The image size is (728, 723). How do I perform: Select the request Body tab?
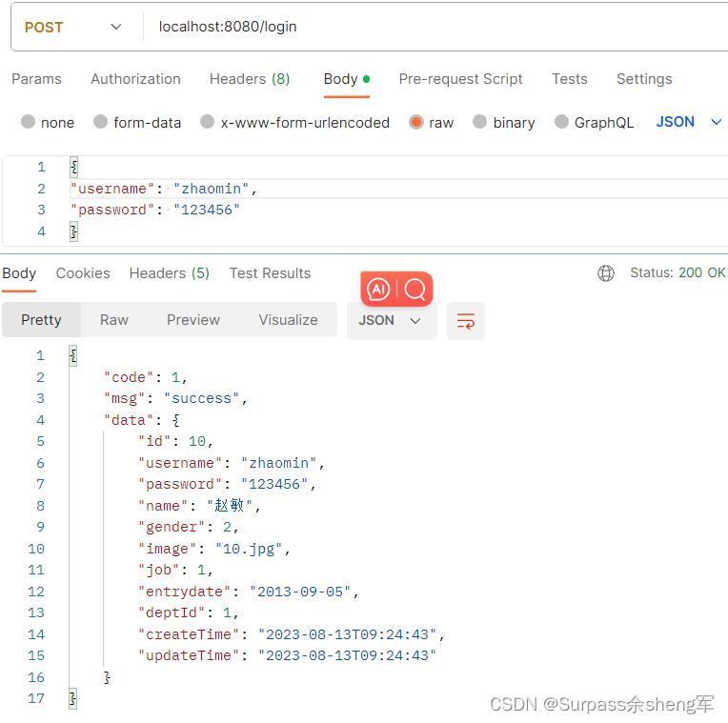346,79
